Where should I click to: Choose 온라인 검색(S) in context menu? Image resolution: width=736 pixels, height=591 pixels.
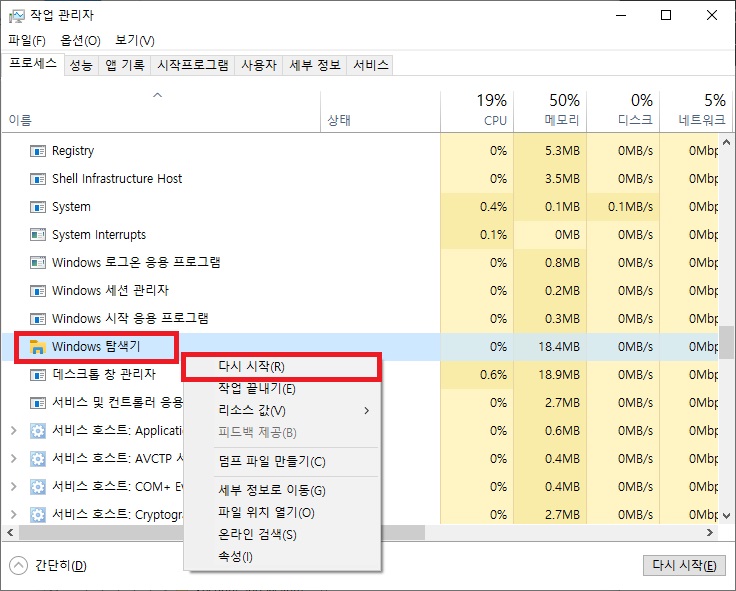(x=281, y=535)
